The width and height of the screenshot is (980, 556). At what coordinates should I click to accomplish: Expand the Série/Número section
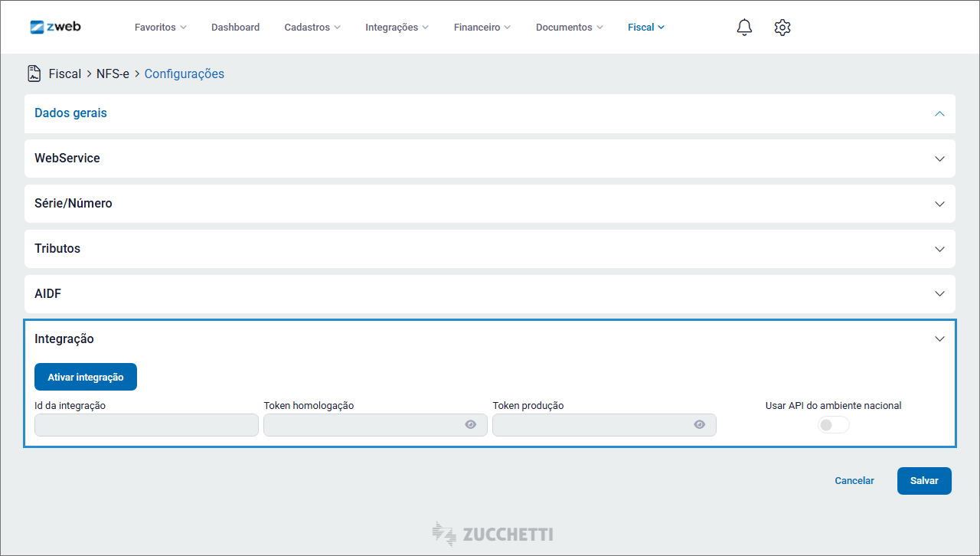[x=939, y=204]
